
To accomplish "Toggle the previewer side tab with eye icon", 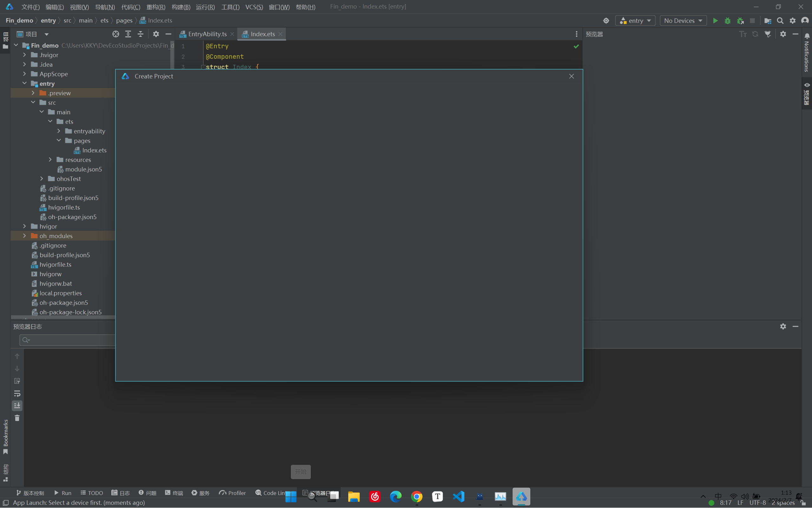I will (807, 94).
